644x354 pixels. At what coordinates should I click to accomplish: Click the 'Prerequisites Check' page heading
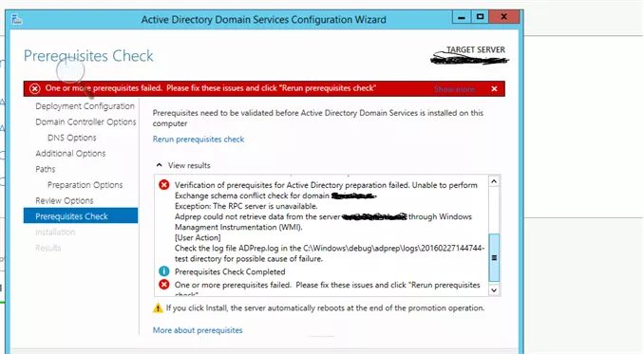point(88,56)
